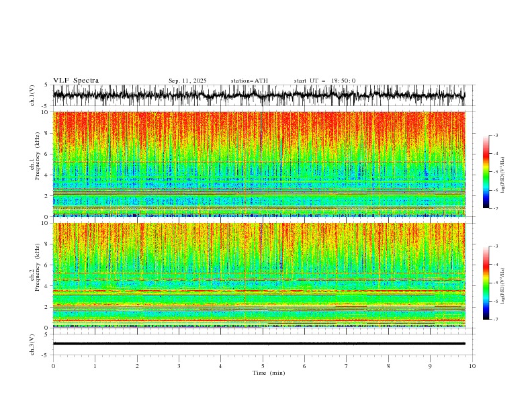Select the ch.2 "Frequency (kHz)" axis label
The height and width of the screenshot is (411, 532).
(38, 267)
